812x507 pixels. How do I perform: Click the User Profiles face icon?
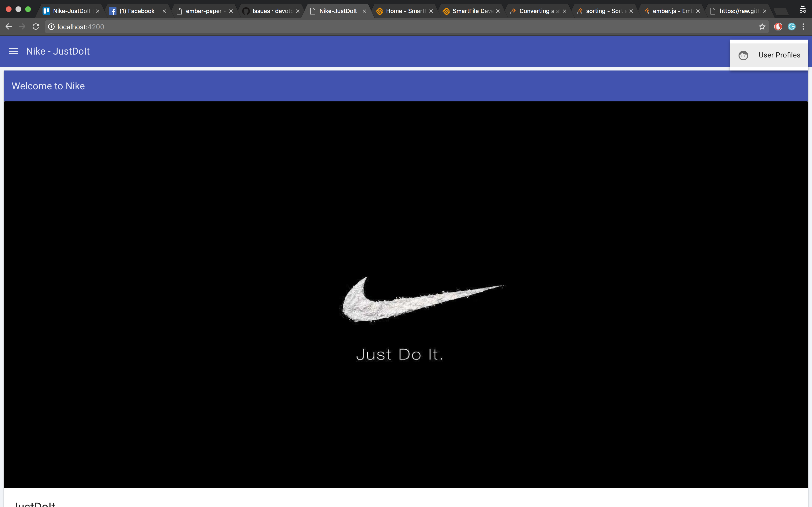click(743, 55)
